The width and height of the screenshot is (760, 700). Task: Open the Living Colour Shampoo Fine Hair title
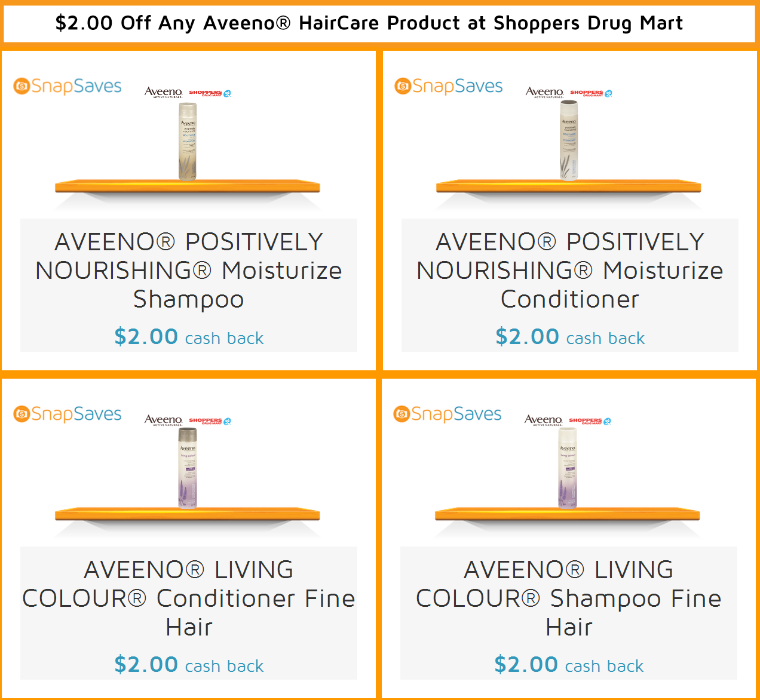point(569,598)
